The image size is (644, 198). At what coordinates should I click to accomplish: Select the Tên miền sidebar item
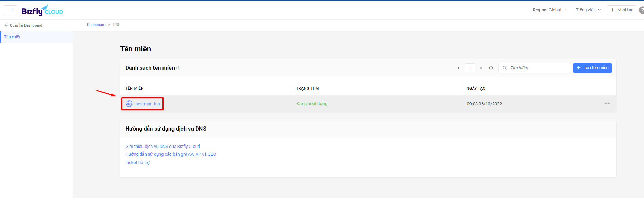tap(37, 37)
